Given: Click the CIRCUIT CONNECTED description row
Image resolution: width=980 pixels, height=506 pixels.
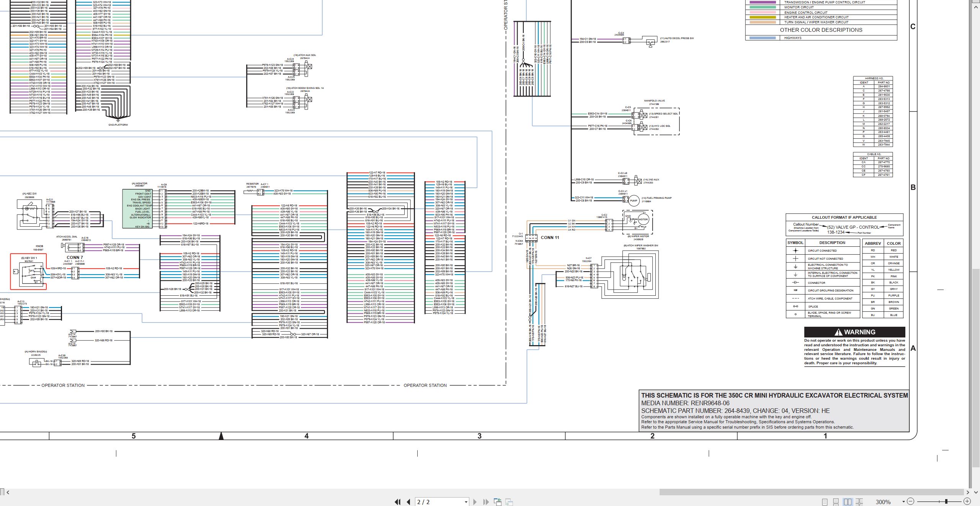Looking at the screenshot, I should click(822, 251).
